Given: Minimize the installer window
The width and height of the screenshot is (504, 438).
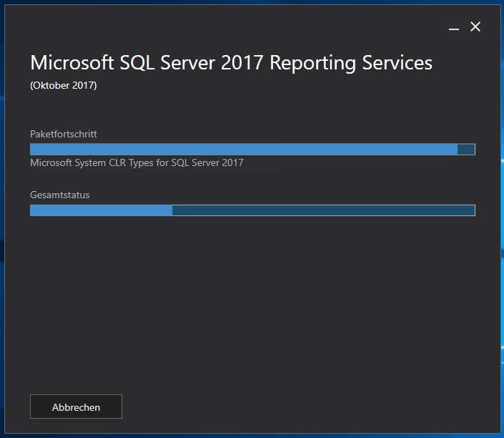Looking at the screenshot, I should [453, 27].
